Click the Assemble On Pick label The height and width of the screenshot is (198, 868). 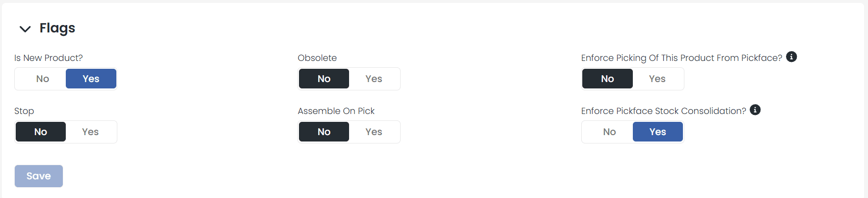coord(336,111)
